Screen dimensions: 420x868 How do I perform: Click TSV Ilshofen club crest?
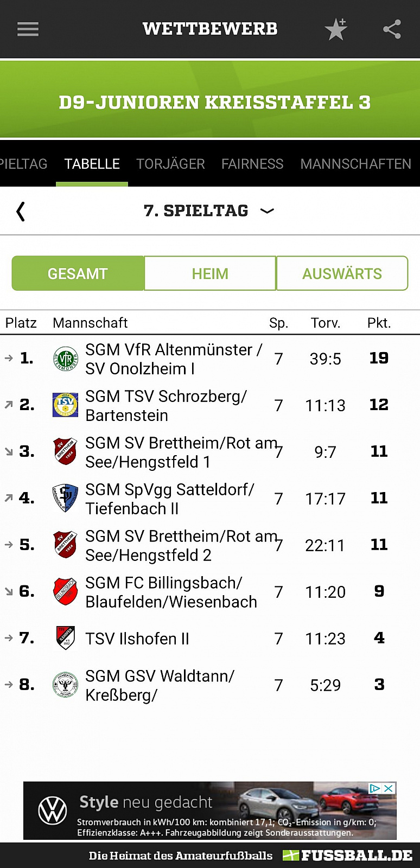point(65,639)
